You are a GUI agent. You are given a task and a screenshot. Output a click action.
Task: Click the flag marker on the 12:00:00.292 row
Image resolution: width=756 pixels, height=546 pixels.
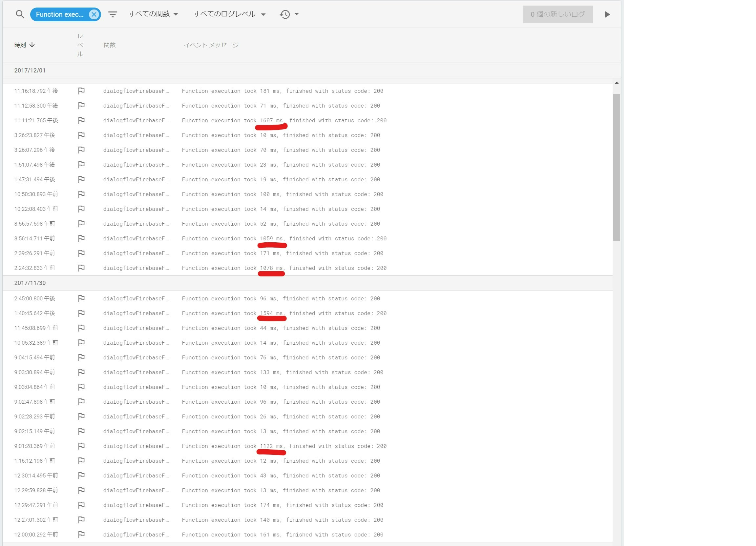pyautogui.click(x=81, y=534)
